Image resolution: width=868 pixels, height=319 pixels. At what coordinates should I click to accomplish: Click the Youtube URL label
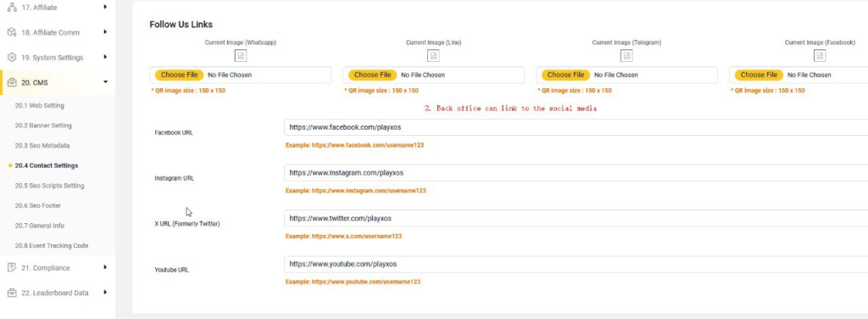[x=171, y=270]
